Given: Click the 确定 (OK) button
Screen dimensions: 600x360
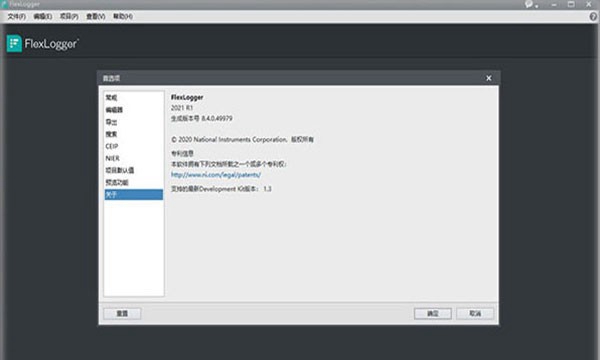Looking at the screenshot, I should click(x=433, y=313).
